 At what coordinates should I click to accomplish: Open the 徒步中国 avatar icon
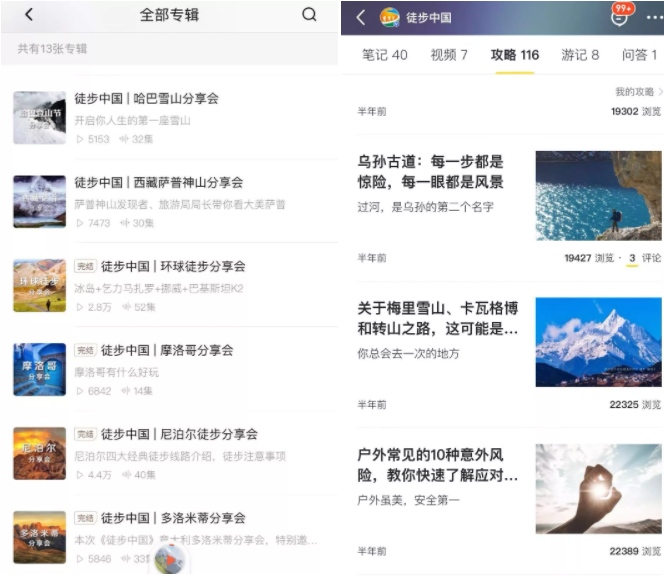coord(389,17)
